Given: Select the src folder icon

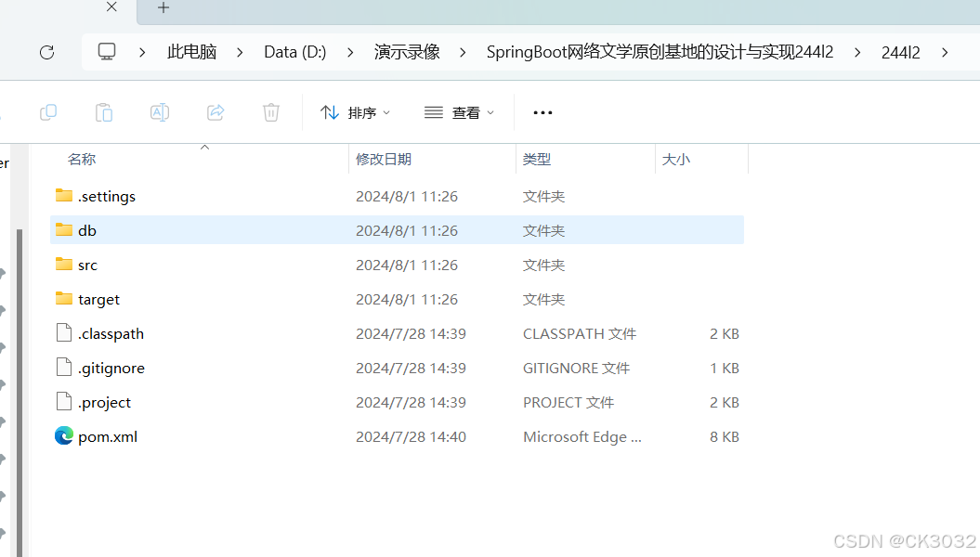Looking at the screenshot, I should point(64,265).
